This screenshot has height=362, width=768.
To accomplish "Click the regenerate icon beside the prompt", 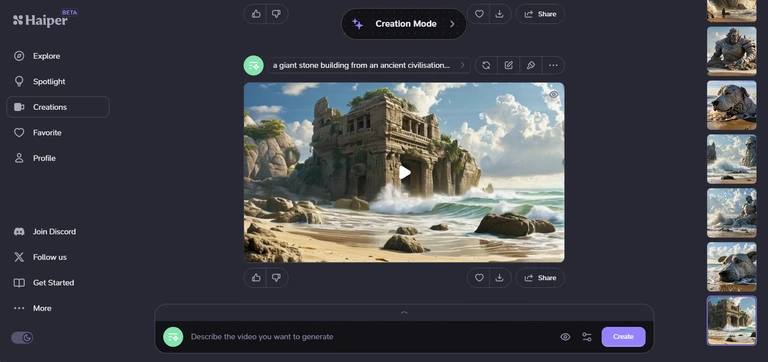I will [x=486, y=65].
